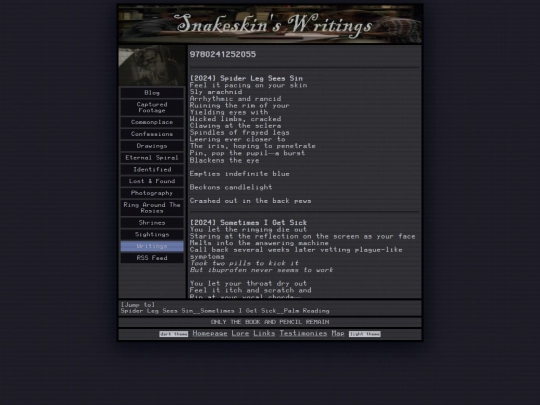Switch to the dark theme
The width and height of the screenshot is (540, 405).
[x=174, y=334]
